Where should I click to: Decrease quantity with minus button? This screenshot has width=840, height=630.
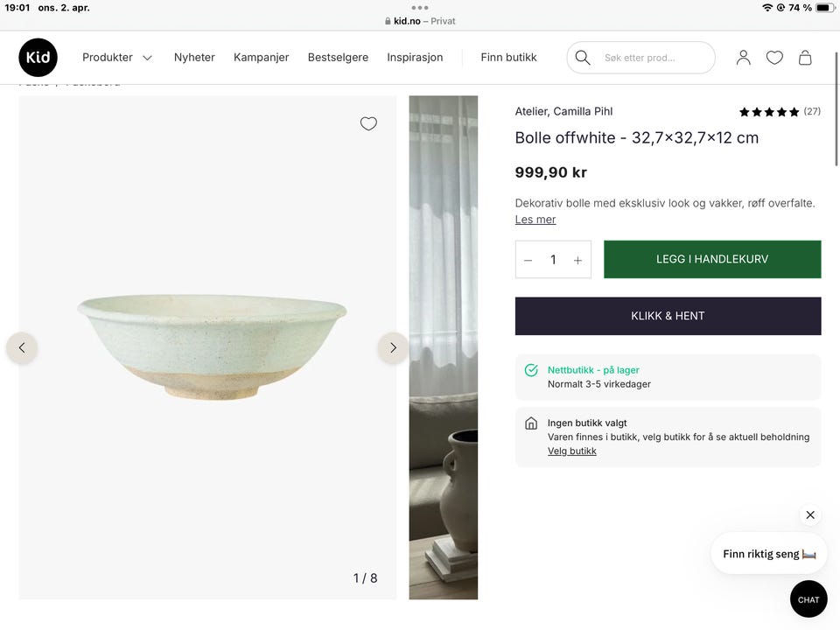[528, 260]
